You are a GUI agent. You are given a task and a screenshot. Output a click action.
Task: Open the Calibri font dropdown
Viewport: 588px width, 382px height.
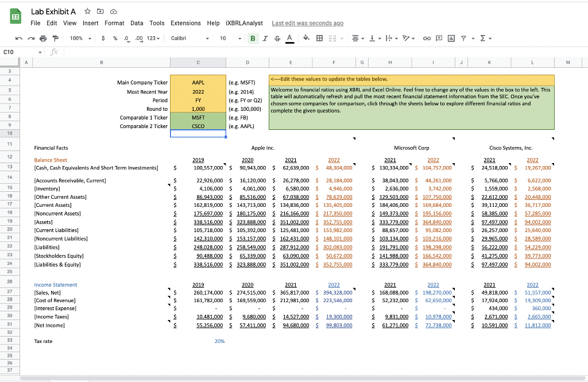189,38
